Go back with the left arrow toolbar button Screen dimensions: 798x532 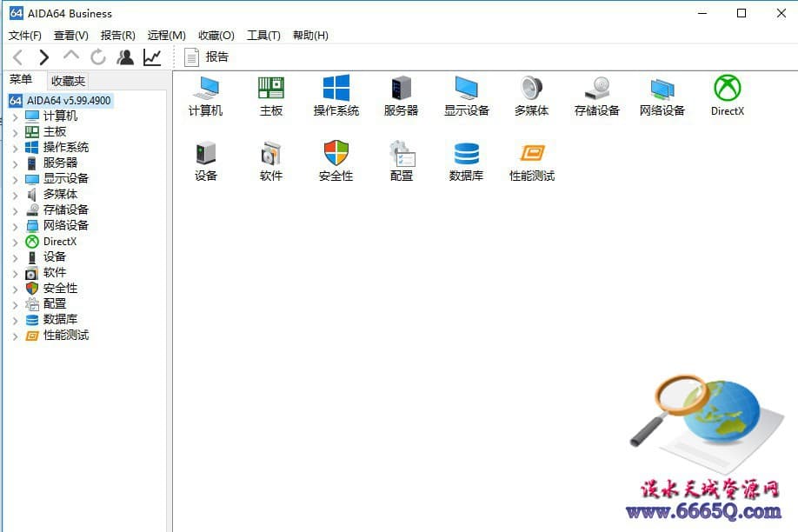[x=17, y=57]
